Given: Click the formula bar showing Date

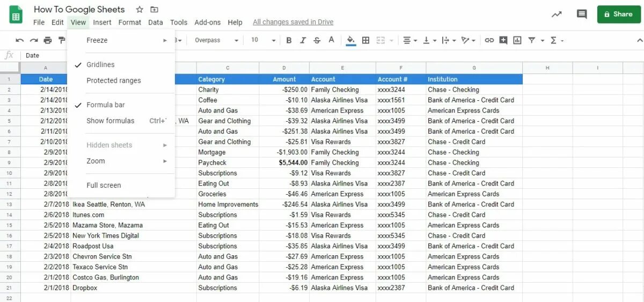Looking at the screenshot, I should (x=332, y=55).
